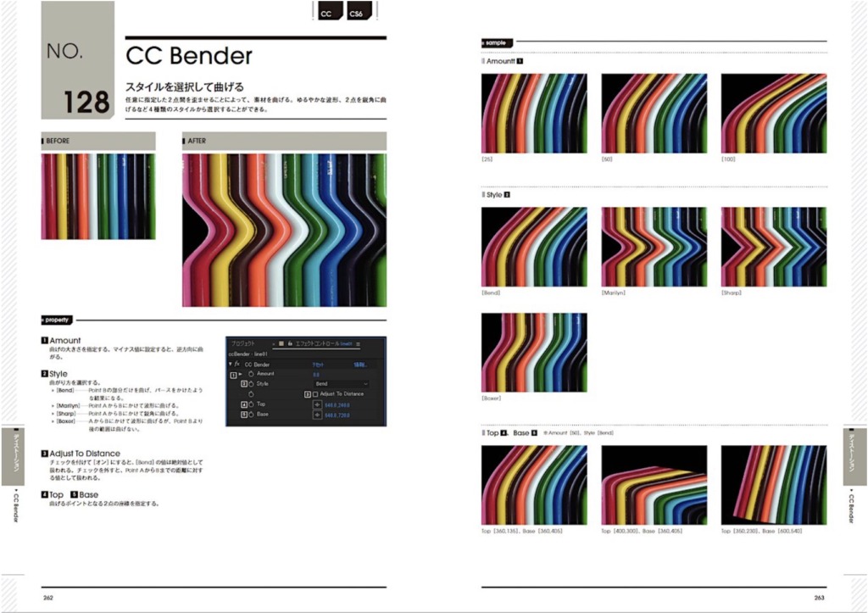
Task: Toggle the Style stopwatch in the effect panel
Action: [251, 384]
